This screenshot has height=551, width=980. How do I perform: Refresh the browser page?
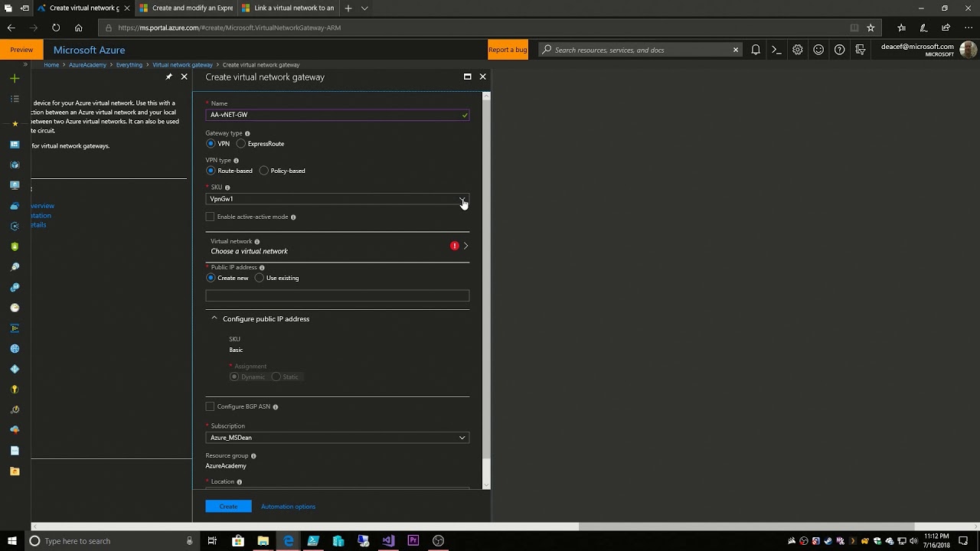point(56,28)
